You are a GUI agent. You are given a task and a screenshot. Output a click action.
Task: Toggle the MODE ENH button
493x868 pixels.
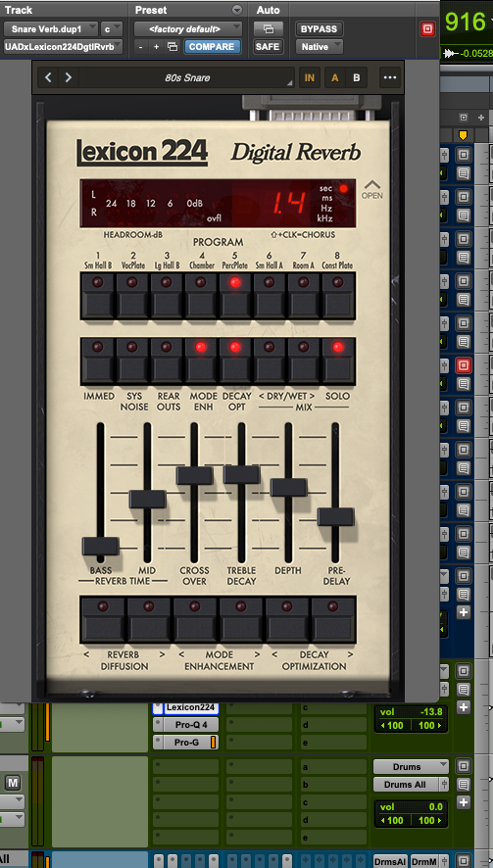(201, 361)
